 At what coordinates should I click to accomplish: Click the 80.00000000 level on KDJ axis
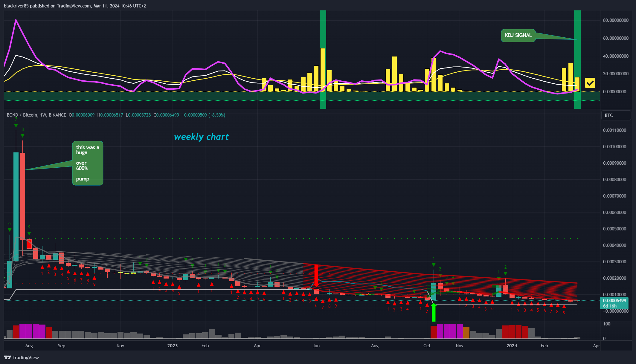click(x=616, y=20)
